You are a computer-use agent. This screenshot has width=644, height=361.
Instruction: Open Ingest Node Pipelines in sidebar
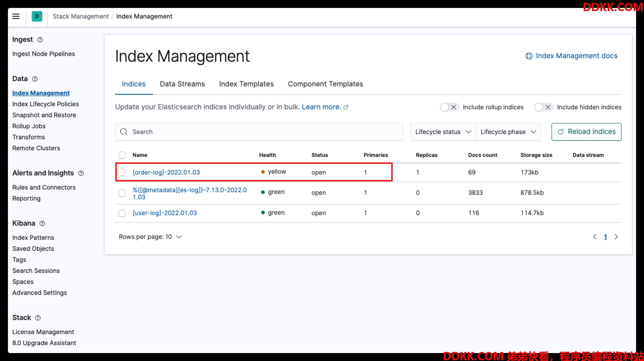[44, 54]
